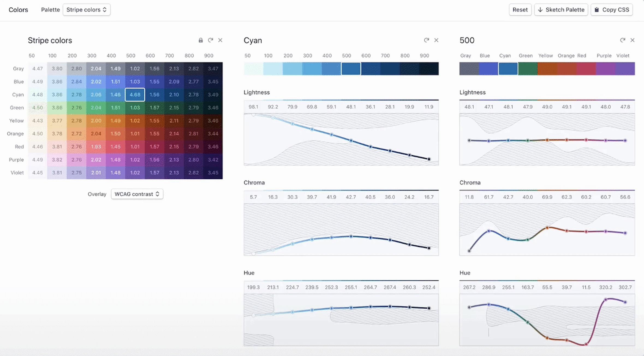Click the redo arrow icon in Stripe colors panel
This screenshot has height=356, width=644.
pyautogui.click(x=210, y=40)
